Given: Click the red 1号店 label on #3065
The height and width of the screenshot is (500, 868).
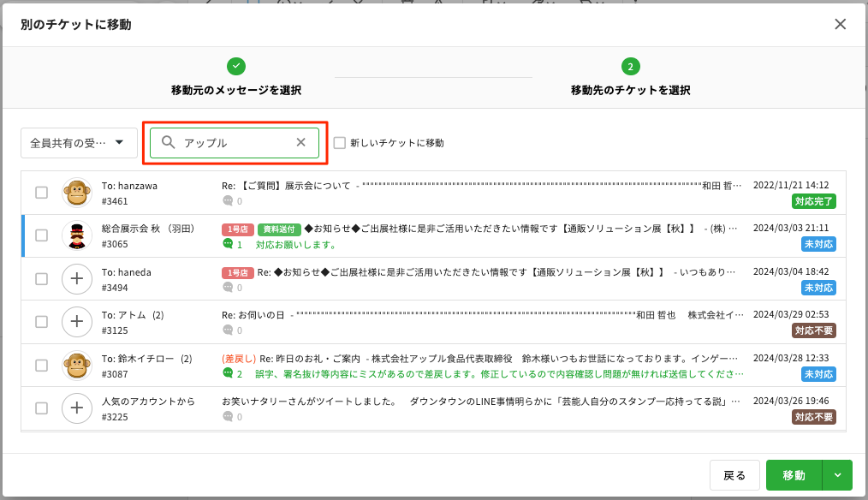Looking at the screenshot, I should point(238,229).
